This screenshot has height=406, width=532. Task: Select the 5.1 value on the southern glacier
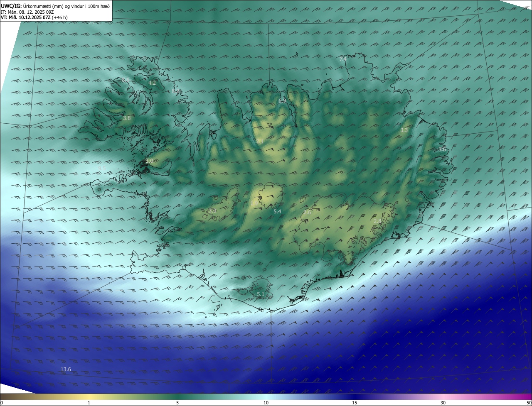tap(261, 294)
